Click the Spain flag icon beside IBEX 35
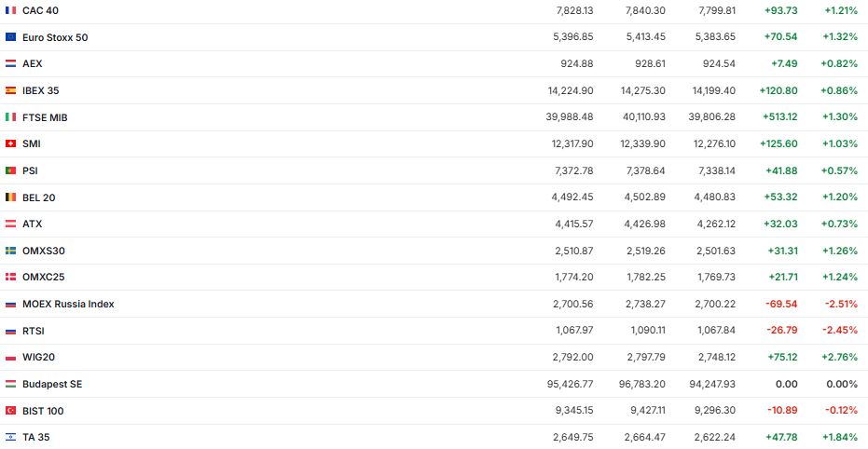This screenshot has width=868, height=449. point(11,90)
